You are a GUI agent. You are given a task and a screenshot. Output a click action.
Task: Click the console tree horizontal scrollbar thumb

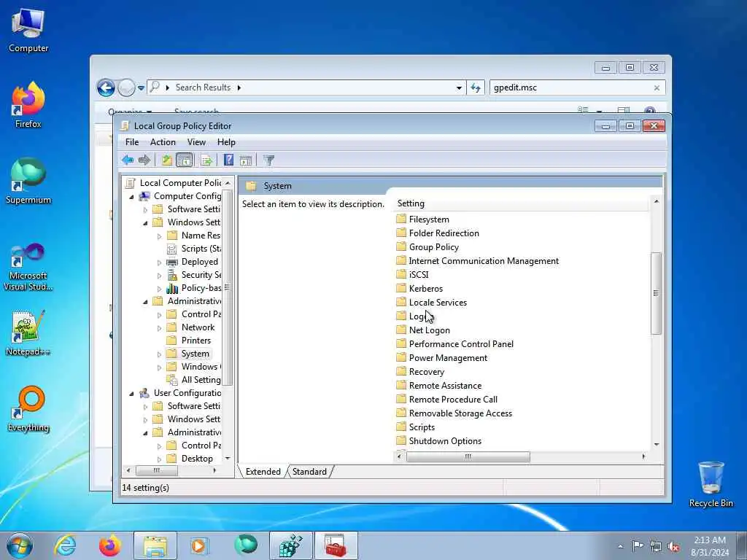tap(157, 470)
